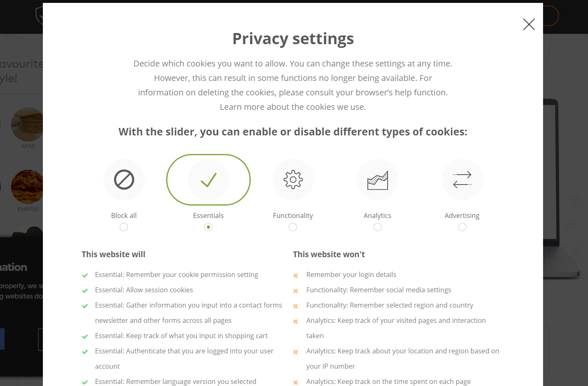Click the Block all prohibition icon

coord(124,180)
